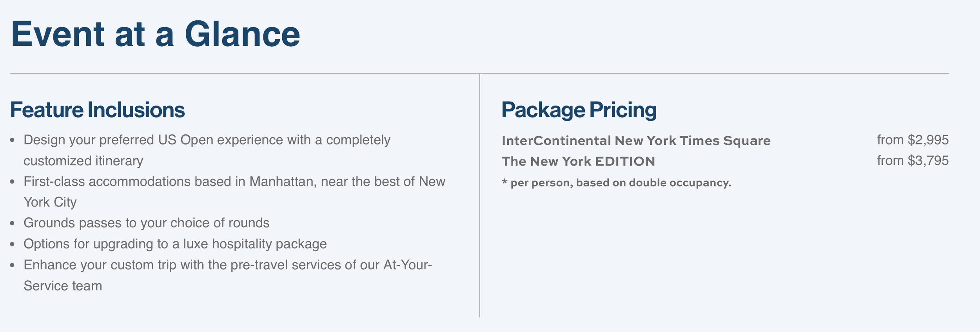The image size is (980, 332).
Task: Click the At-Your-Service team bullet text
Action: click(228, 275)
